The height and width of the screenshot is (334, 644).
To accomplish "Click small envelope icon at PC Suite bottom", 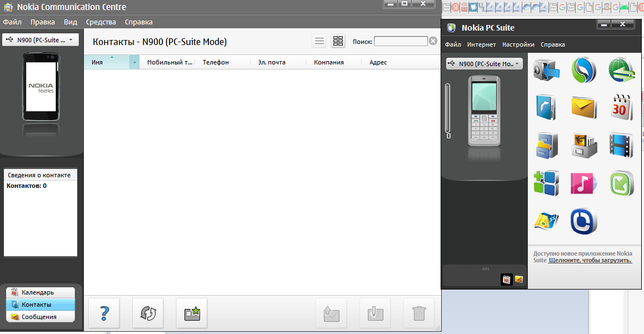I will [519, 280].
